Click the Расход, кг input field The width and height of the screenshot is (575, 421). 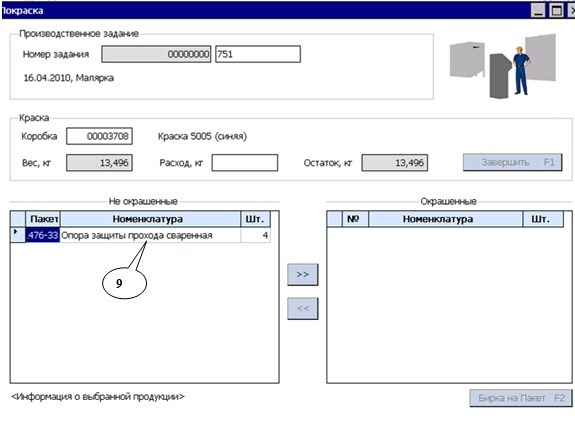point(245,163)
